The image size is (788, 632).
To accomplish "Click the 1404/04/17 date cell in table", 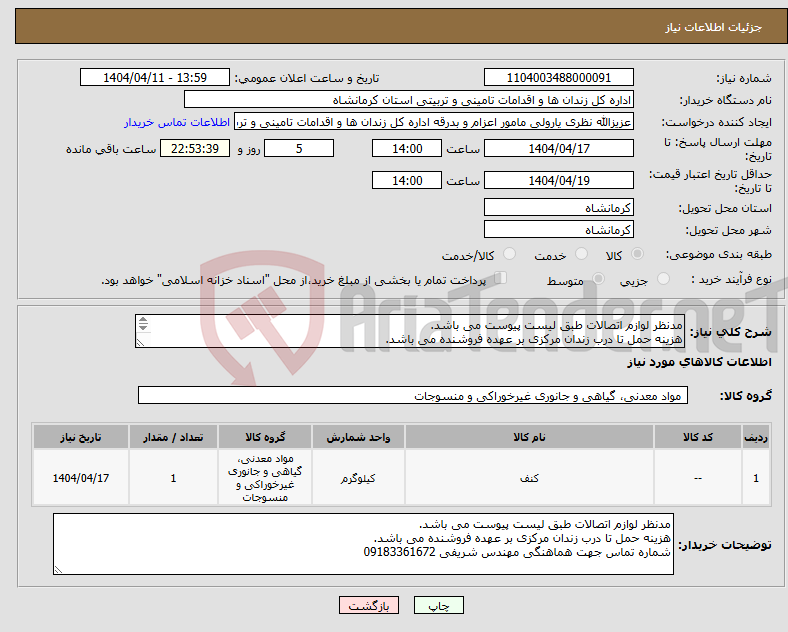I will 80,478.
